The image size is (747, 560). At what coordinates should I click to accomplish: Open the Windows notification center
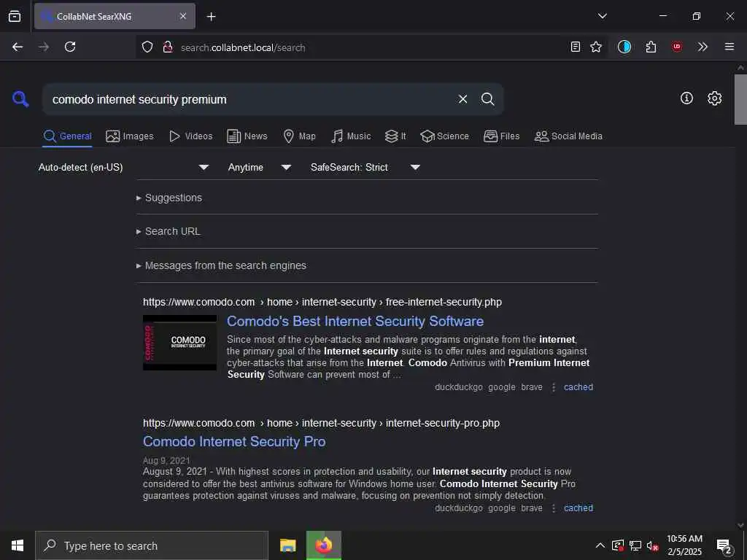pyautogui.click(x=724, y=546)
